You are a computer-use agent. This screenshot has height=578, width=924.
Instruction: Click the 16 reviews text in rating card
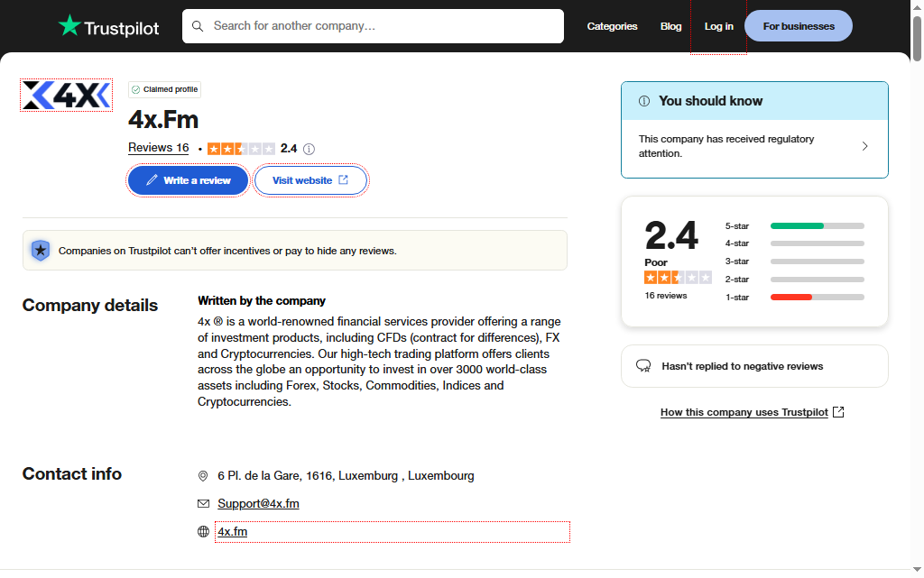coord(666,296)
